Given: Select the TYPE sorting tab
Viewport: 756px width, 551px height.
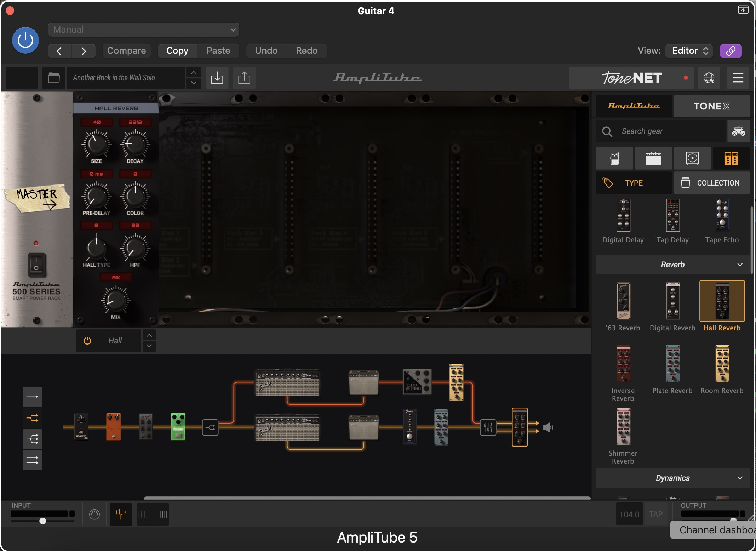Looking at the screenshot, I should click(x=634, y=183).
